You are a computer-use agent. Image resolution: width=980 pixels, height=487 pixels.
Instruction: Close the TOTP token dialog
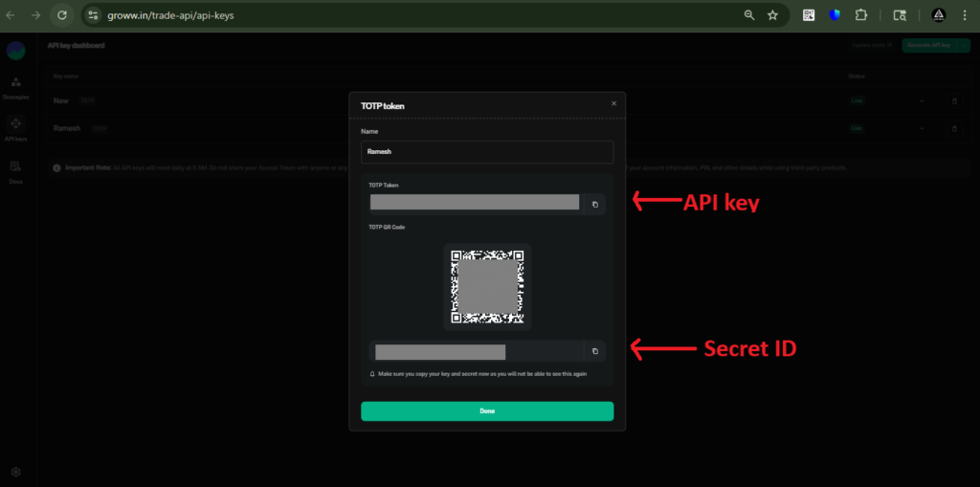pos(613,103)
